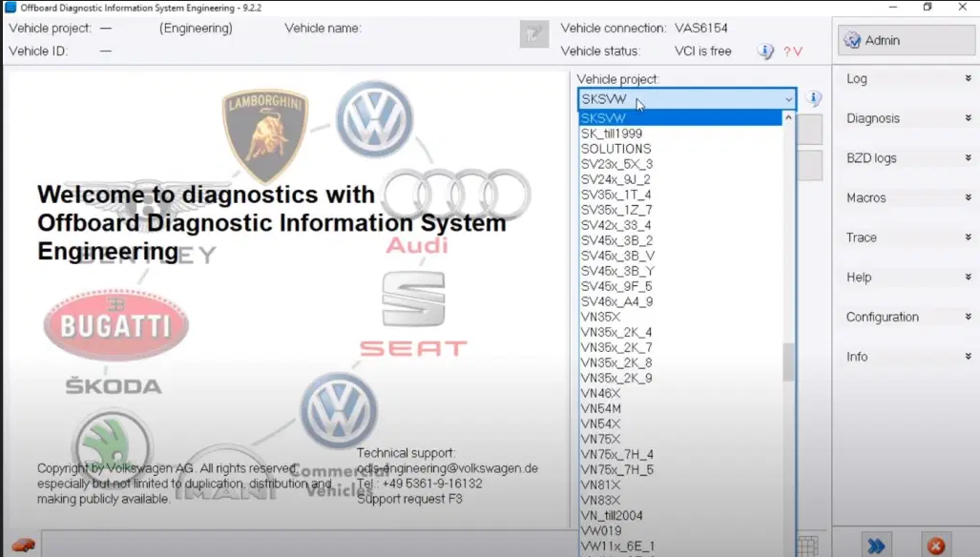980x557 pixels.
Task: Choose SV45x_3B_Y project
Action: pyautogui.click(x=680, y=271)
